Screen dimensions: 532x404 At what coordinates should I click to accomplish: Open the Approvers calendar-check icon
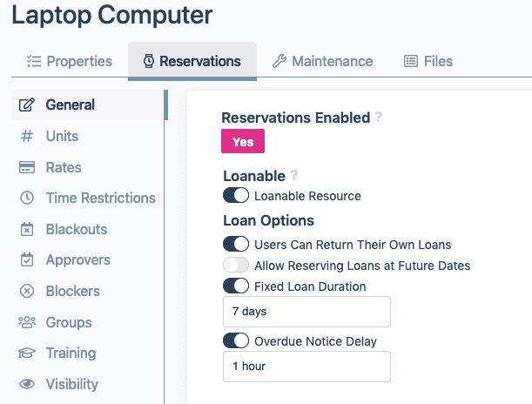pyautogui.click(x=27, y=260)
